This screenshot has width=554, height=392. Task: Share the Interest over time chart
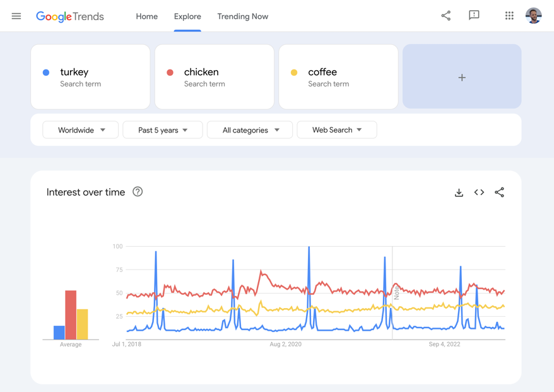point(499,193)
